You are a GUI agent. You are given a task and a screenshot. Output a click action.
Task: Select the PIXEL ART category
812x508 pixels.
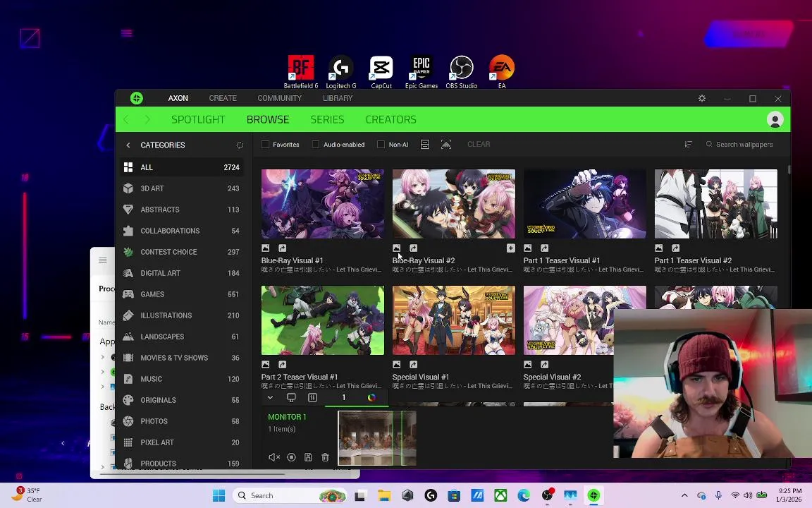(x=181, y=442)
